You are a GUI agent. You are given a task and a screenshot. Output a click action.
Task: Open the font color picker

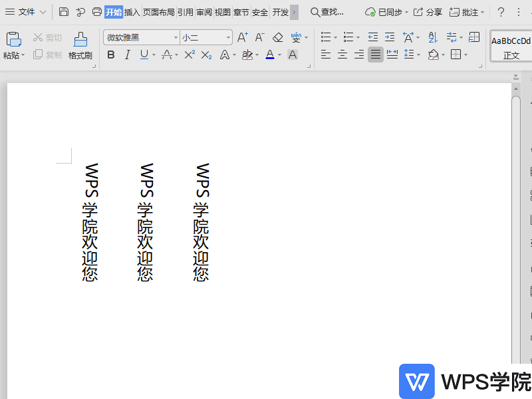point(270,55)
